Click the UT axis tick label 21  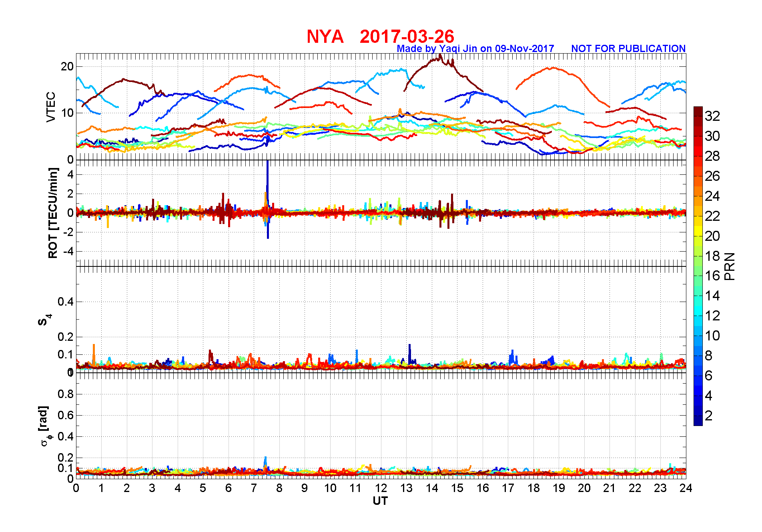[x=610, y=488]
